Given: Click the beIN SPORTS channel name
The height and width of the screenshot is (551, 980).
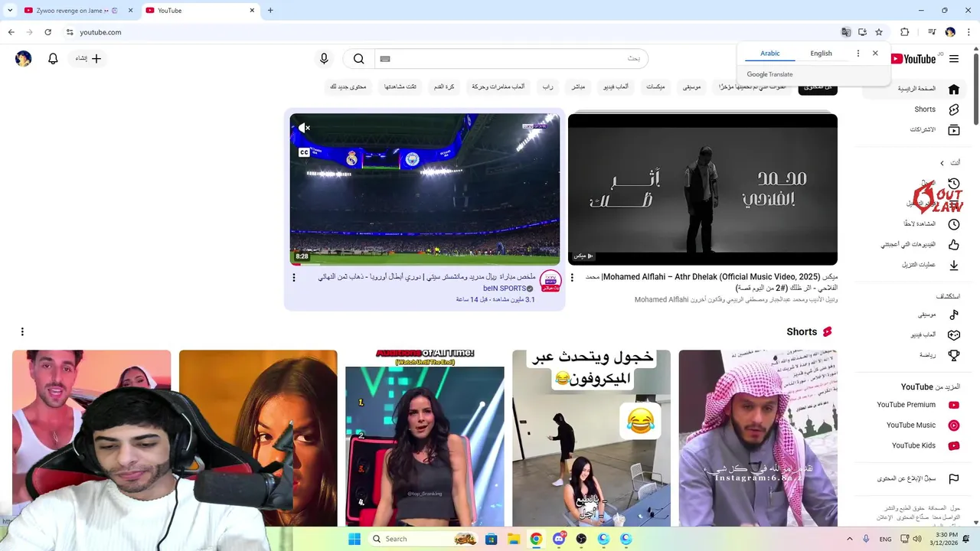Looking at the screenshot, I should point(504,289).
